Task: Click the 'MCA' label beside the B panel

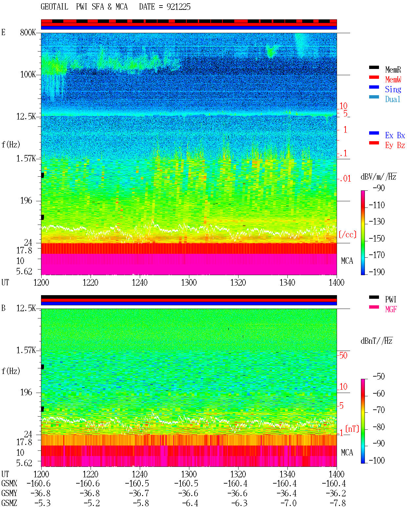Action: coord(347,453)
